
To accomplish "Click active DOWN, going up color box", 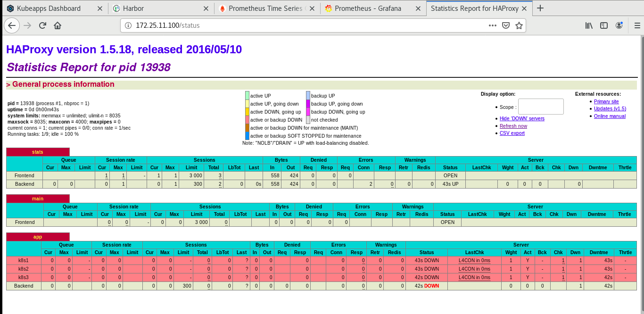I will [247, 112].
